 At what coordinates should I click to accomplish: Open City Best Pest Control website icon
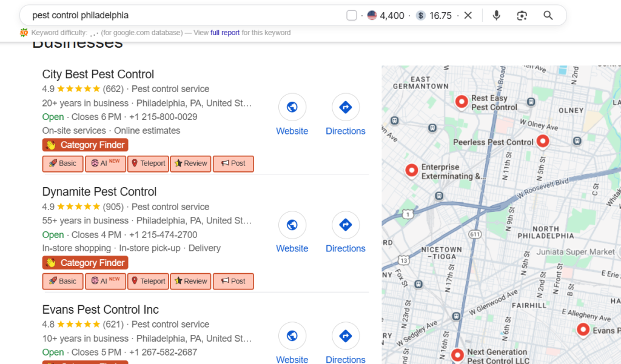pyautogui.click(x=292, y=107)
